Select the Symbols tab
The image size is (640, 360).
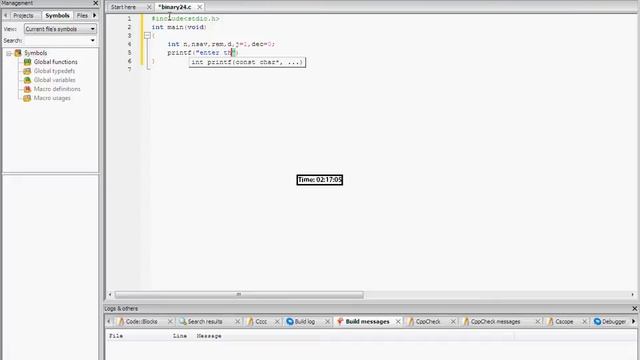[57, 16]
